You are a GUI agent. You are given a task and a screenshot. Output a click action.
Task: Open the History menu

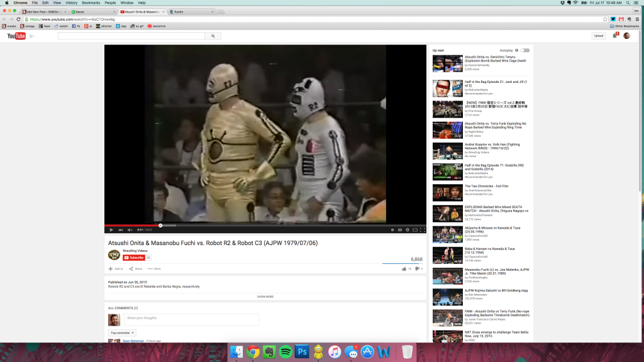pos(72,3)
